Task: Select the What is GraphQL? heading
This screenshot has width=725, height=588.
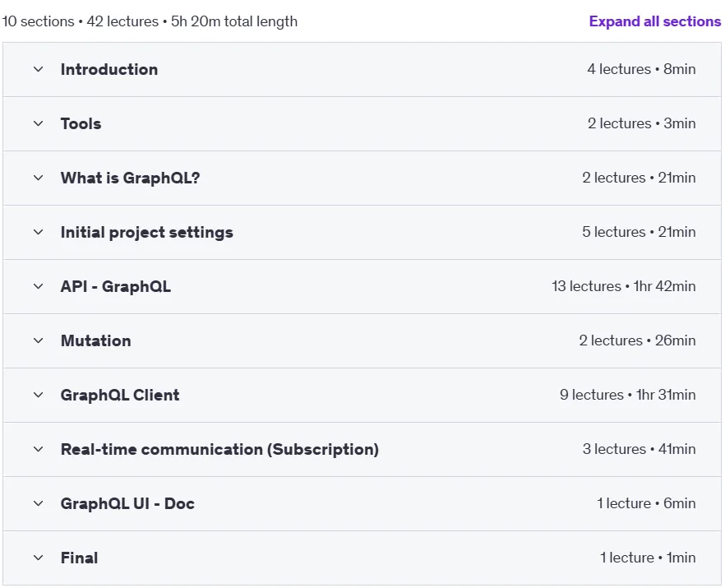Action: point(131,178)
